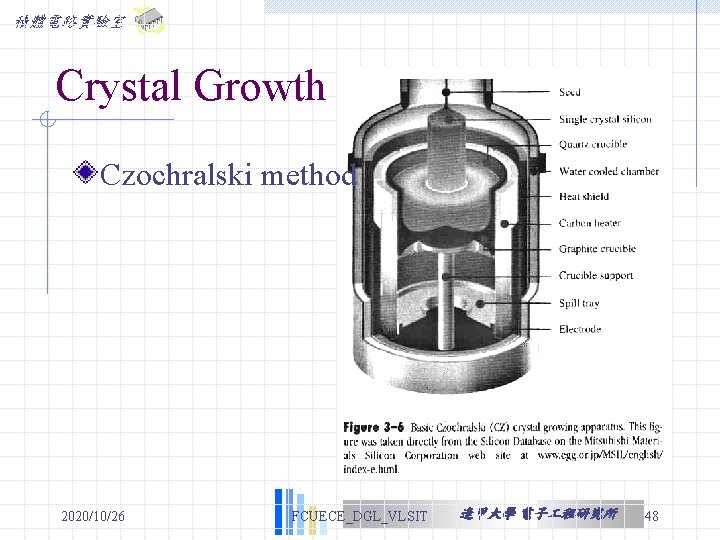Click the "Single crystal silicon" label
This screenshot has width=720, height=540.
(x=605, y=119)
